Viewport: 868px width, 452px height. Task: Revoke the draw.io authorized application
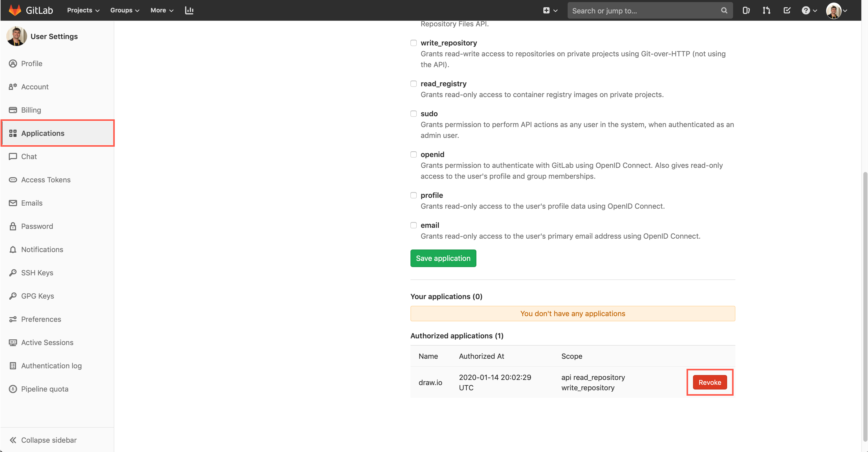[710, 382]
